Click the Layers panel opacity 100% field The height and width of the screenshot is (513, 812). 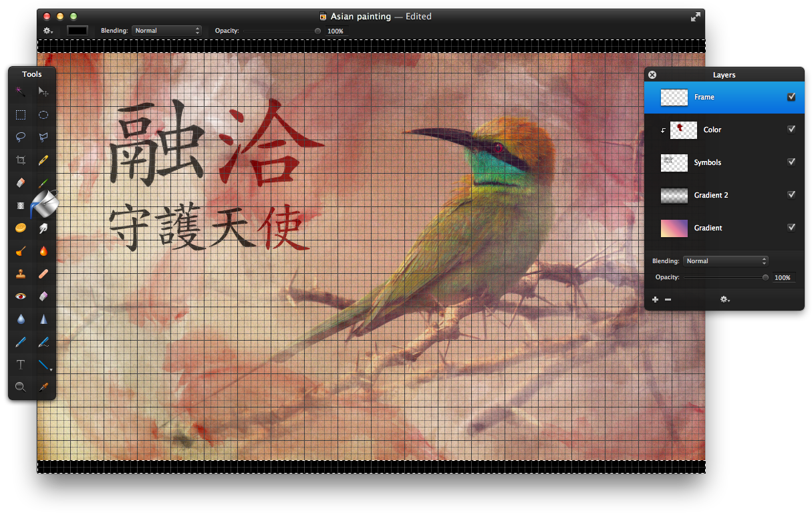783,277
